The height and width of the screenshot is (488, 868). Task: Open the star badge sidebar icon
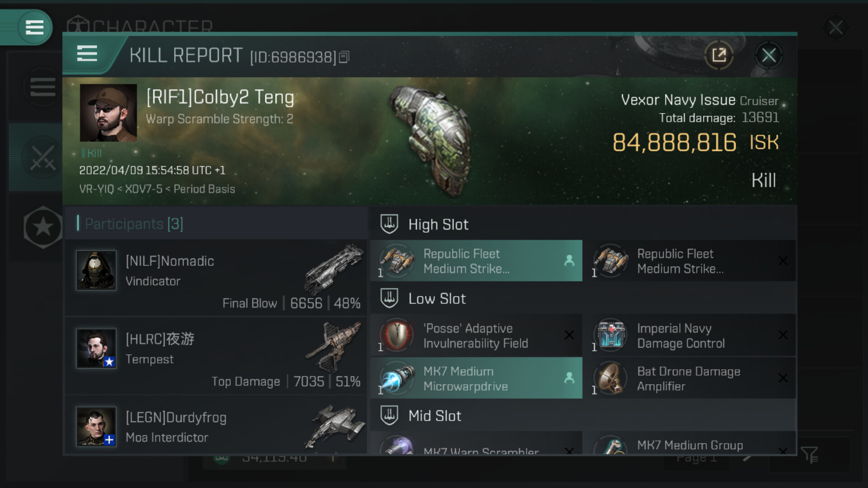tap(43, 227)
